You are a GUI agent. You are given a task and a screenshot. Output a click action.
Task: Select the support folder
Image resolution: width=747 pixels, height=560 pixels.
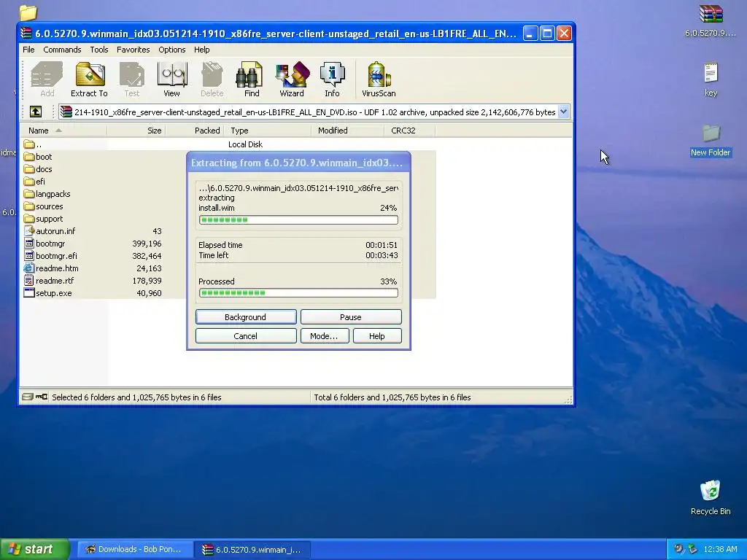coord(43,219)
